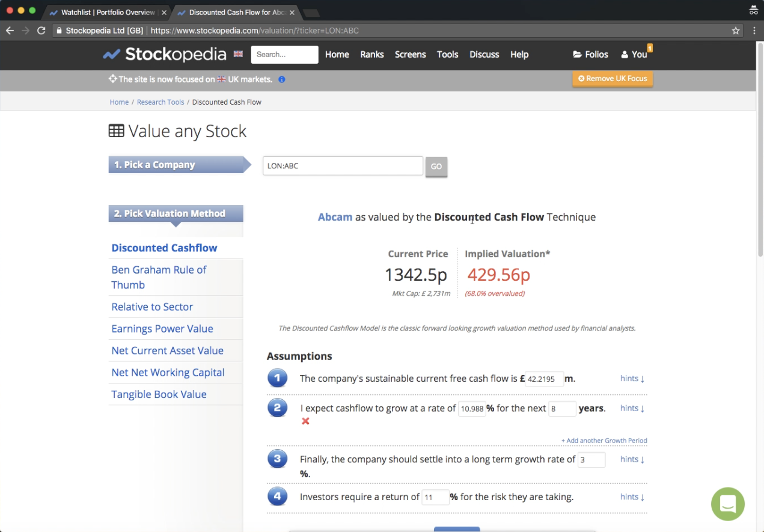Select Tangible Book Value method
Screen dimensions: 764x532
coord(159,394)
